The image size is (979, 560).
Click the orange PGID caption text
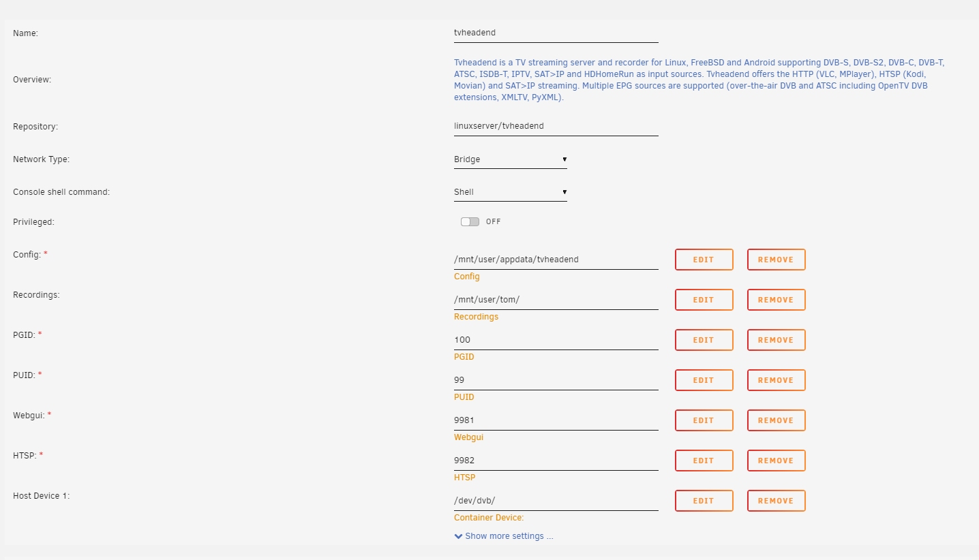tap(464, 357)
